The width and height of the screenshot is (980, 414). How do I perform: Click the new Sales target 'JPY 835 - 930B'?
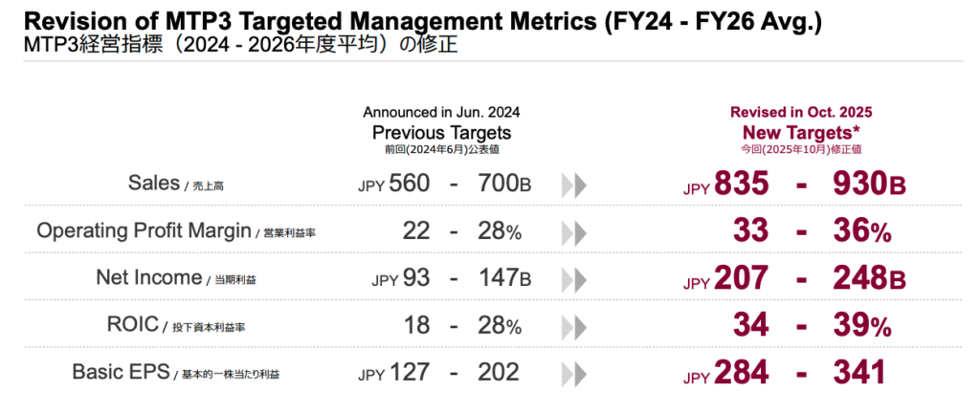794,185
